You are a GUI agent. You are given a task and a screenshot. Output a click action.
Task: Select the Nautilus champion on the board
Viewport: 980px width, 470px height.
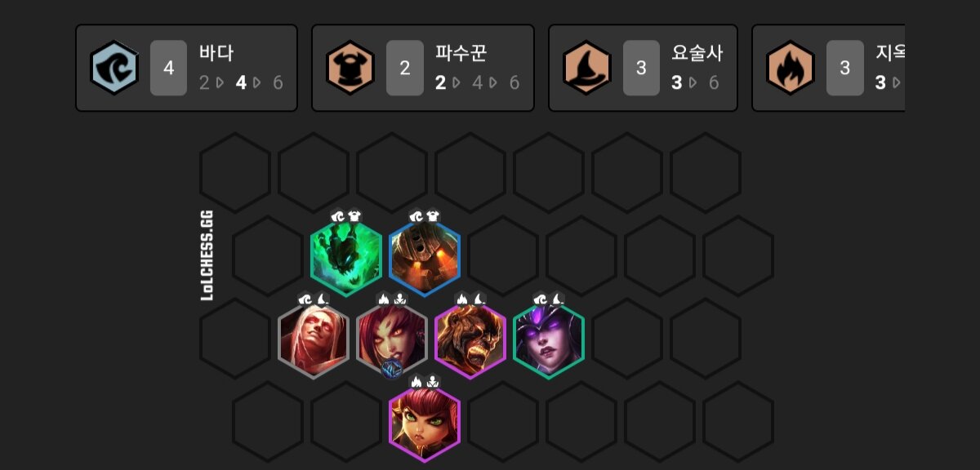[x=425, y=259]
